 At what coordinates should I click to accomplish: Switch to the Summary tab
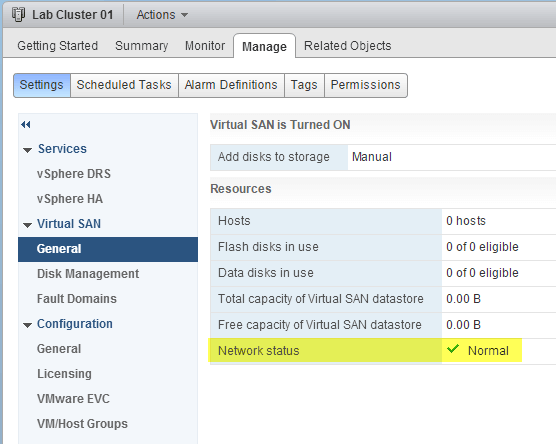(141, 46)
